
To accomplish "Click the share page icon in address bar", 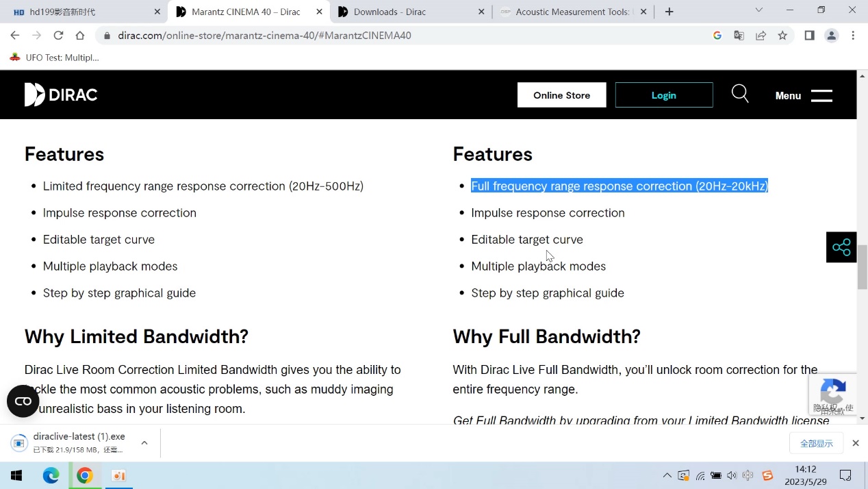I will (x=761, y=36).
